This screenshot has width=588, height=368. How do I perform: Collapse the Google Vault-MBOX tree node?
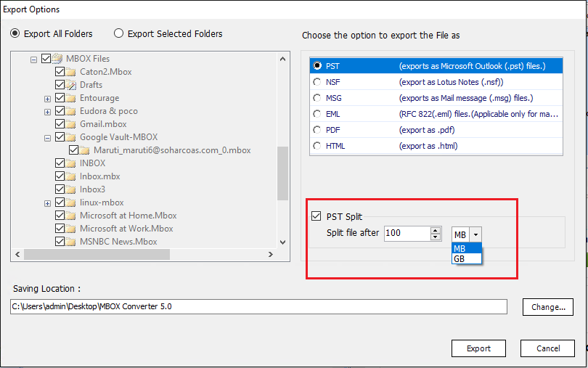point(47,138)
